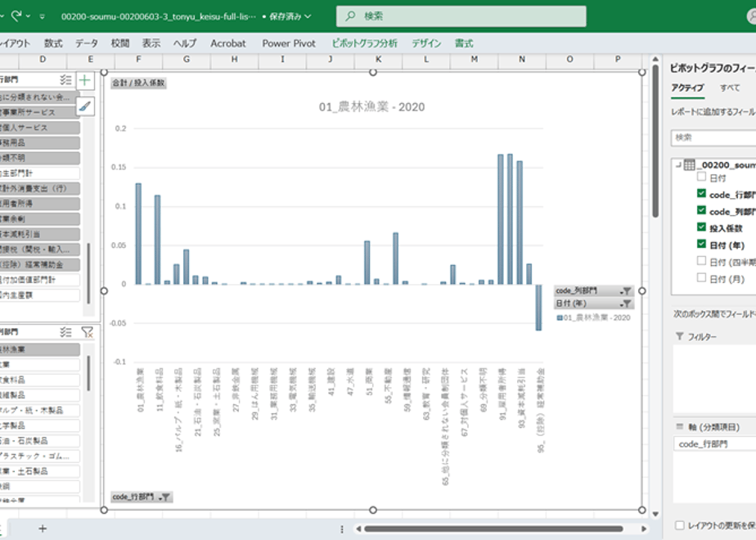Select the 資本減耗引当 slicer item
This screenshot has height=540, width=756.
click(x=39, y=234)
